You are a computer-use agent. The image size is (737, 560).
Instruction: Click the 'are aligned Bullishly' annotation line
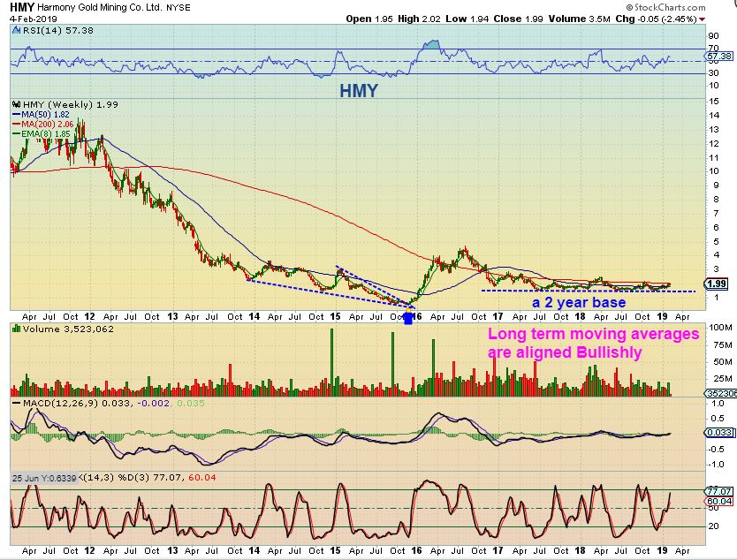coord(565,352)
